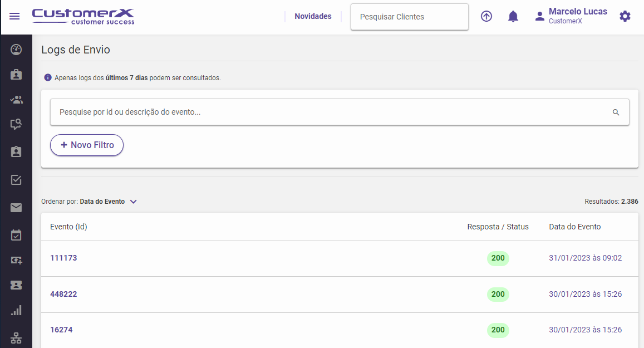Open the mail envelope icon in sidebar

click(16, 208)
